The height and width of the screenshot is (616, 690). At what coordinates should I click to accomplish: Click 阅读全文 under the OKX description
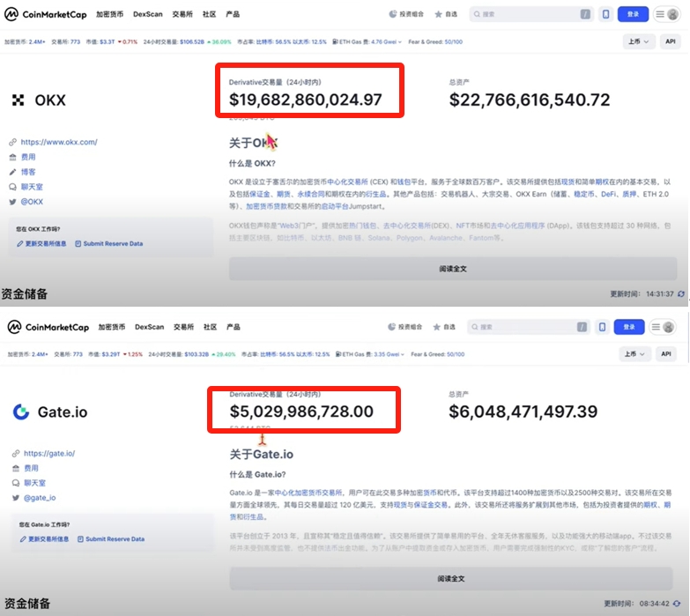pos(453,269)
